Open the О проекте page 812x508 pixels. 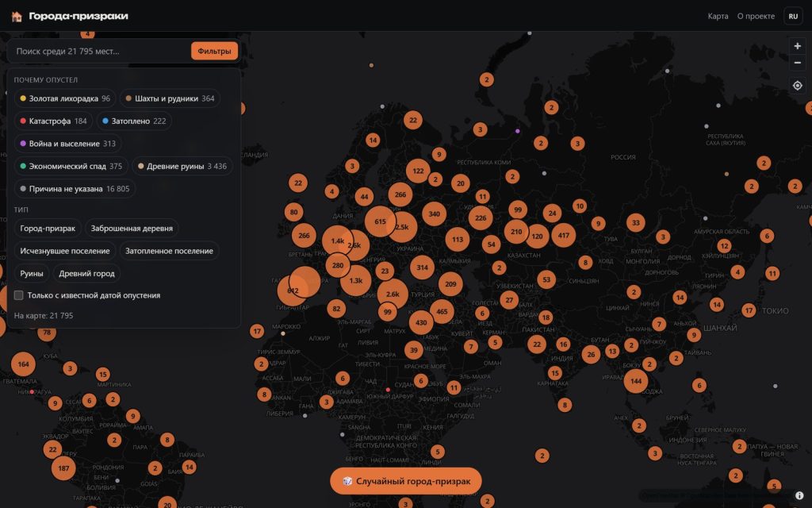[x=756, y=16]
